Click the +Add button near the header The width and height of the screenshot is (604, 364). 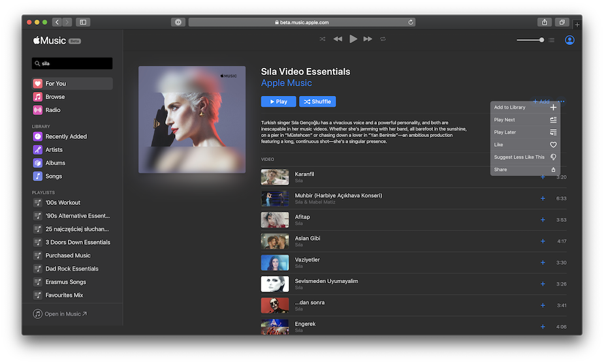click(x=541, y=102)
